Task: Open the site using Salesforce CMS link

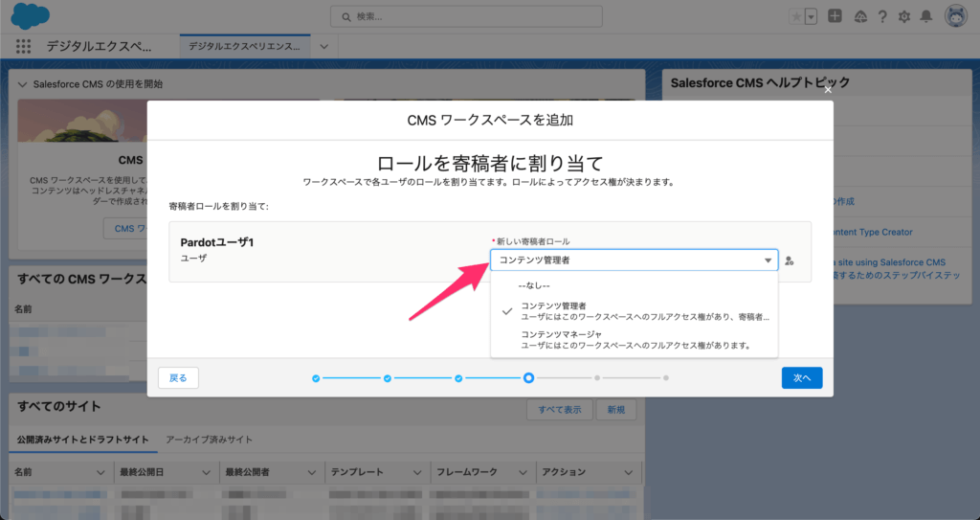Action: tap(889, 262)
